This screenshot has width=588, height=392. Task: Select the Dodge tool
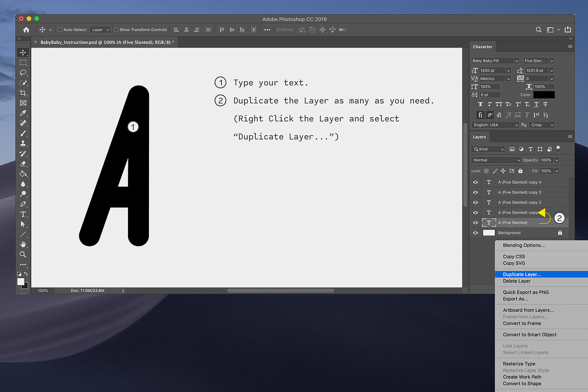23,194
